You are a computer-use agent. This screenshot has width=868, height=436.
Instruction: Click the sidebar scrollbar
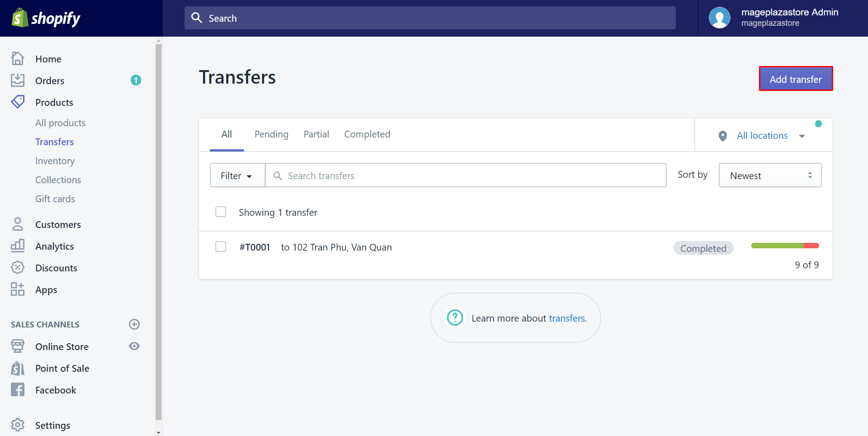[158, 232]
